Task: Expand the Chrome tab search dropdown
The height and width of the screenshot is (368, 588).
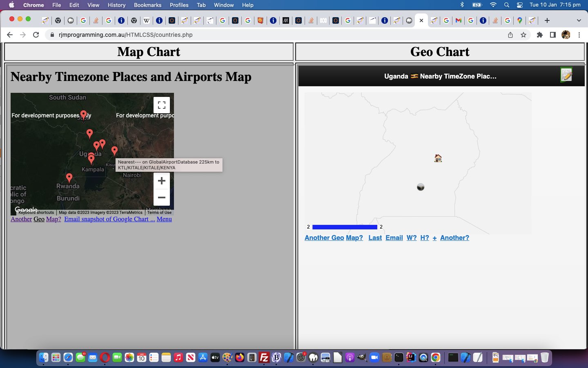Action: (x=579, y=20)
